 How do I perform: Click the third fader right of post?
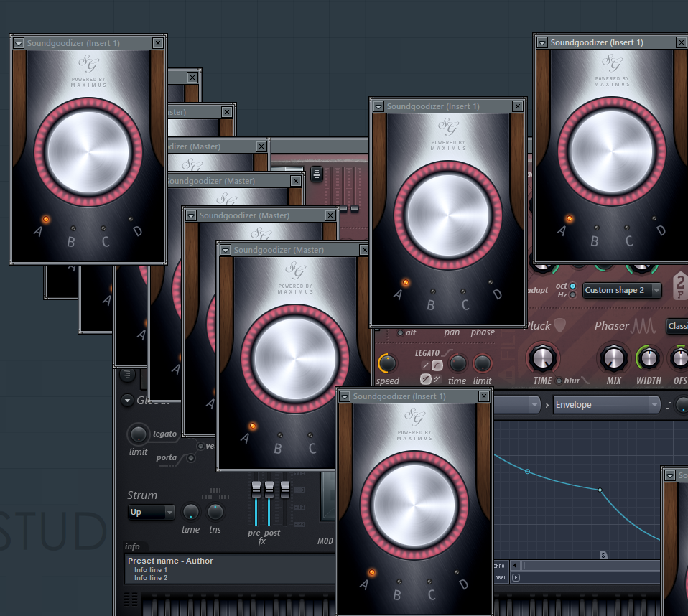point(285,489)
